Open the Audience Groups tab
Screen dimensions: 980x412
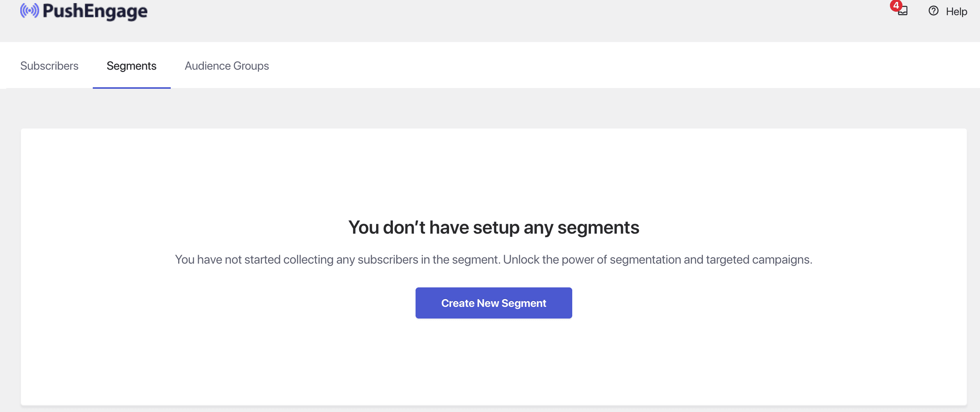coord(226,66)
